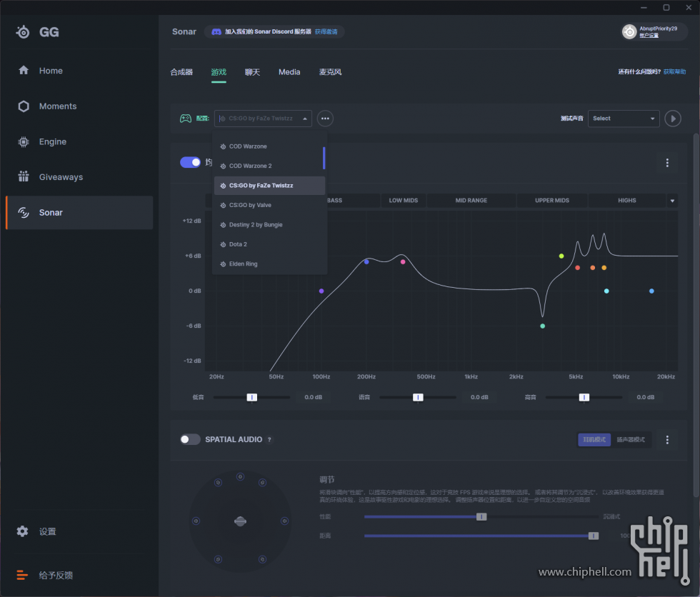Select the top-left speaker in spatial circle

pos(218,482)
